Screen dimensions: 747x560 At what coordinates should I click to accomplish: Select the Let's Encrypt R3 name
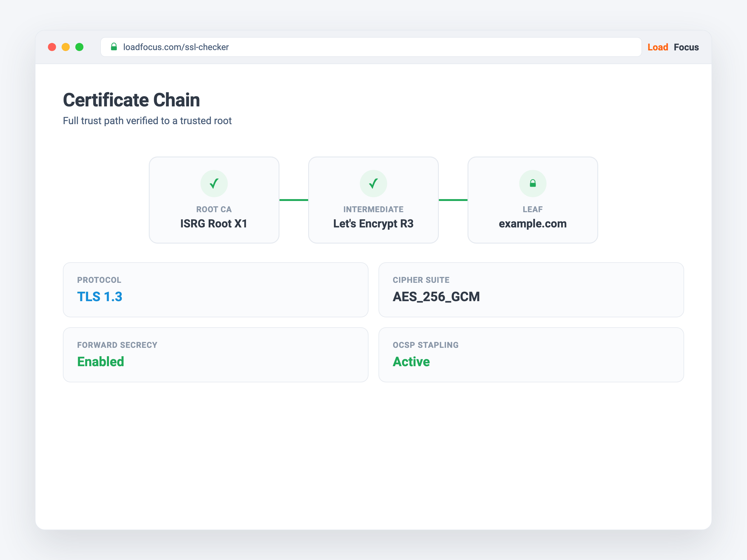click(373, 223)
